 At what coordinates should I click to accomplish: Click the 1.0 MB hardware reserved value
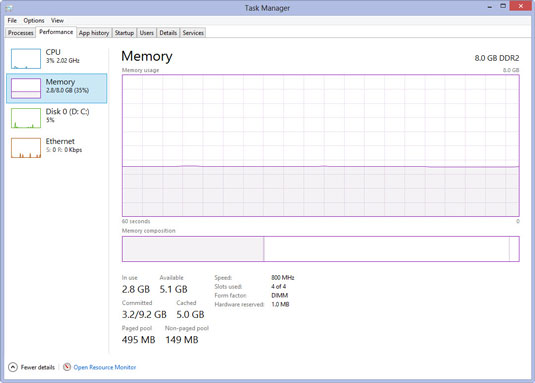[280, 304]
